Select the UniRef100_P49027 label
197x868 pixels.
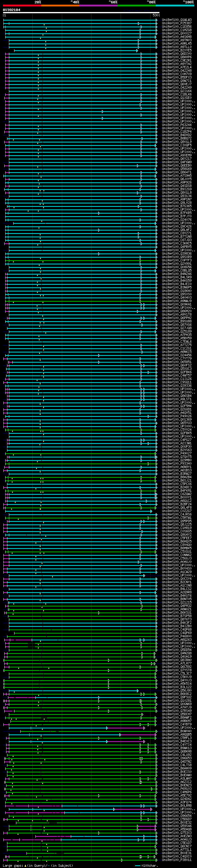(177, 454)
